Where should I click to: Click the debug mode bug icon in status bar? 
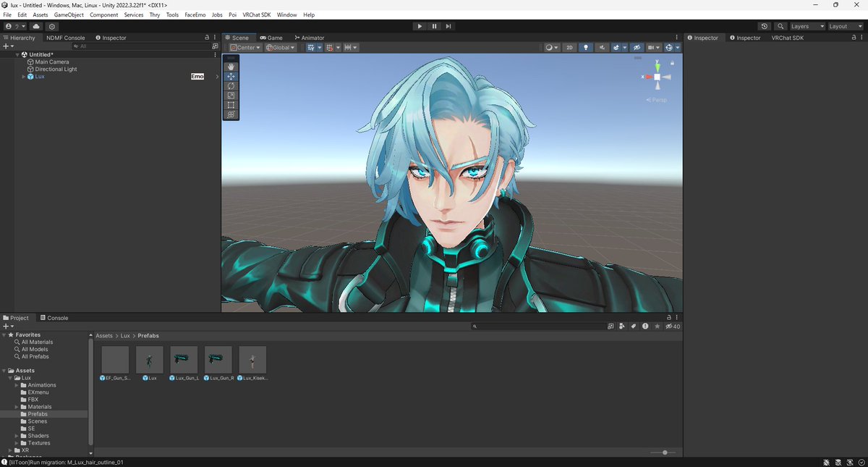827,462
